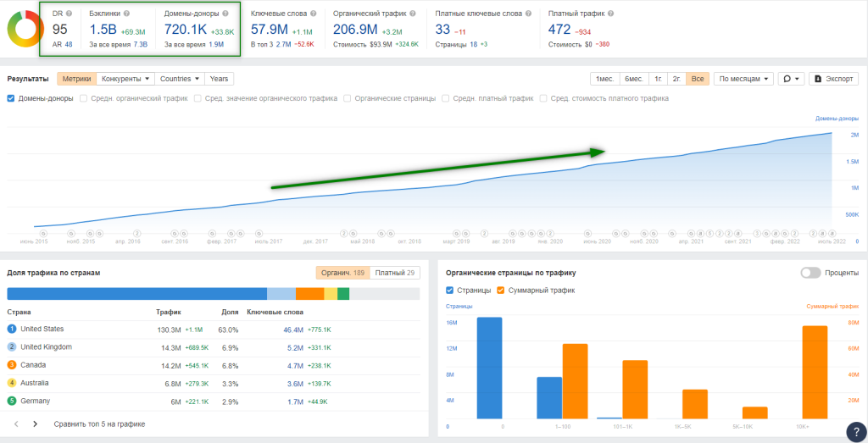
Task: Turn on the Проценты toggle switch
Action: click(810, 273)
